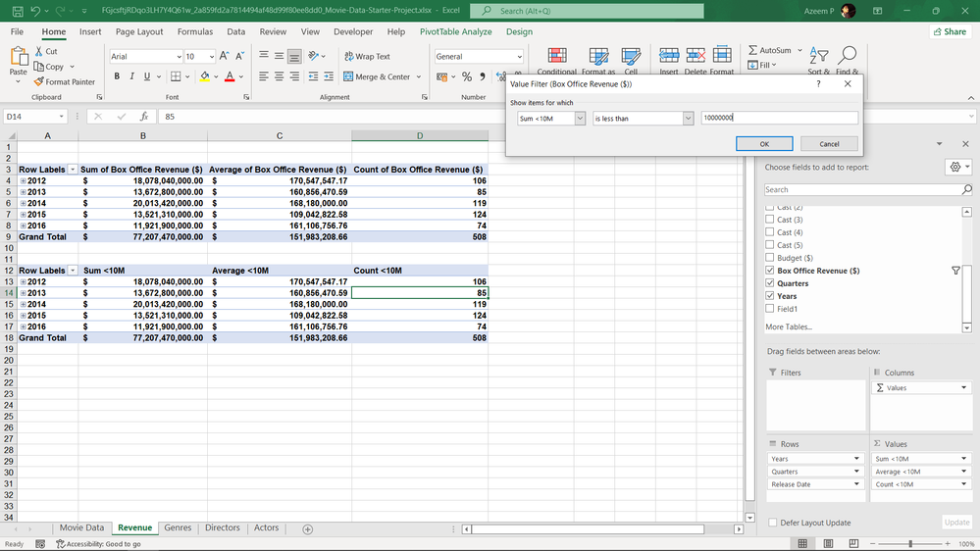The width and height of the screenshot is (980, 551).
Task: Open the font size dropdown
Action: coord(211,56)
